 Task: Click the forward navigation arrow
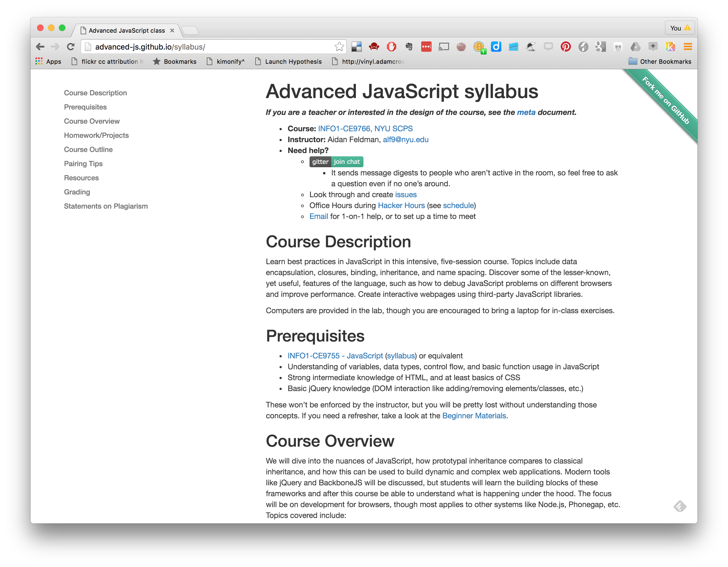pyautogui.click(x=55, y=47)
